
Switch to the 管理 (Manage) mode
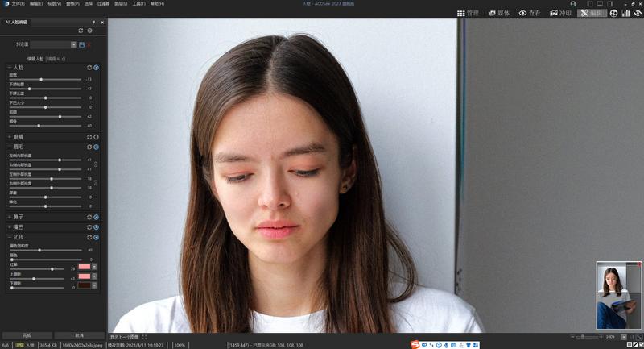467,13
